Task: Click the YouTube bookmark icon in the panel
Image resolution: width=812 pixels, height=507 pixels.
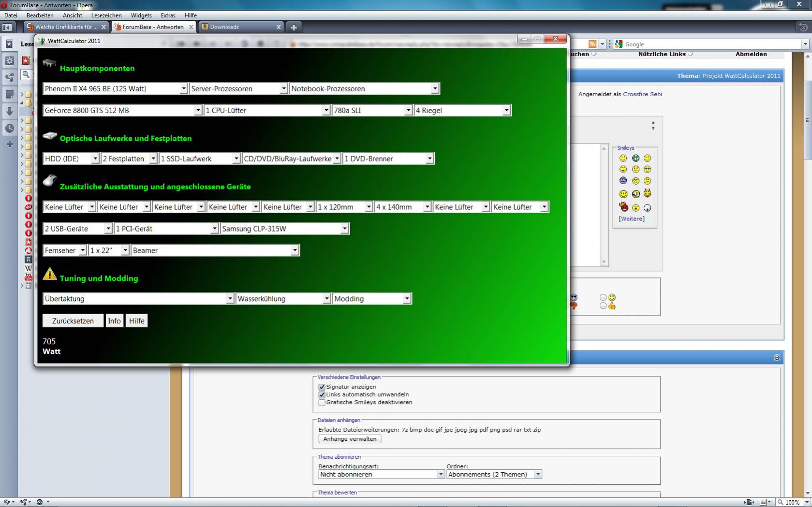Action: (x=29, y=276)
